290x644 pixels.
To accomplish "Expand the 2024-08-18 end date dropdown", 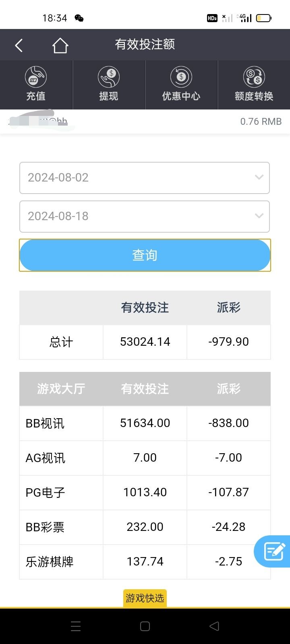I will (144, 216).
